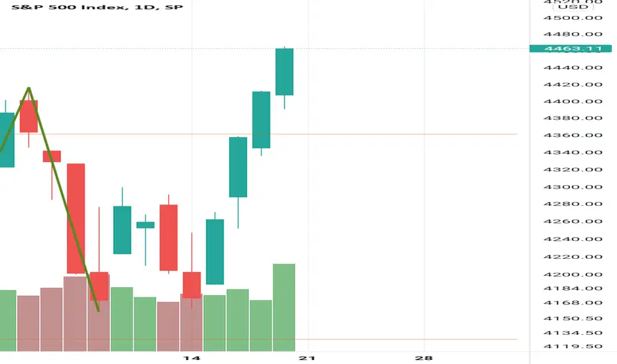Viewport: 617px width, 364px height.
Task: Select the small green doji candlestick
Action: pyautogui.click(x=145, y=225)
